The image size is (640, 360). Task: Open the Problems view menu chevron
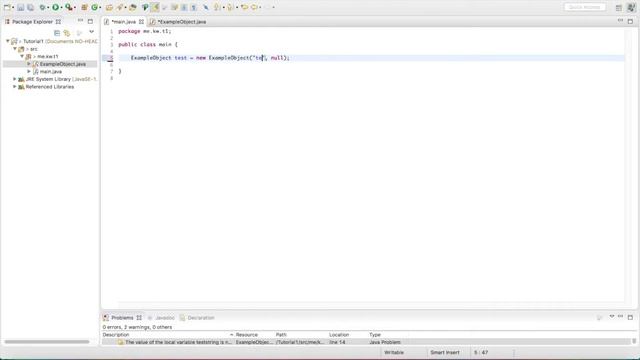(612, 316)
